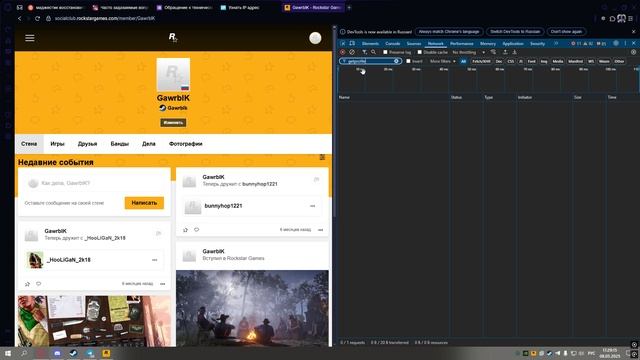Screen dimensions: 640x360
Task: Comment on the _HooLiGaN_2k18 friendship post
Action: pos(38,284)
